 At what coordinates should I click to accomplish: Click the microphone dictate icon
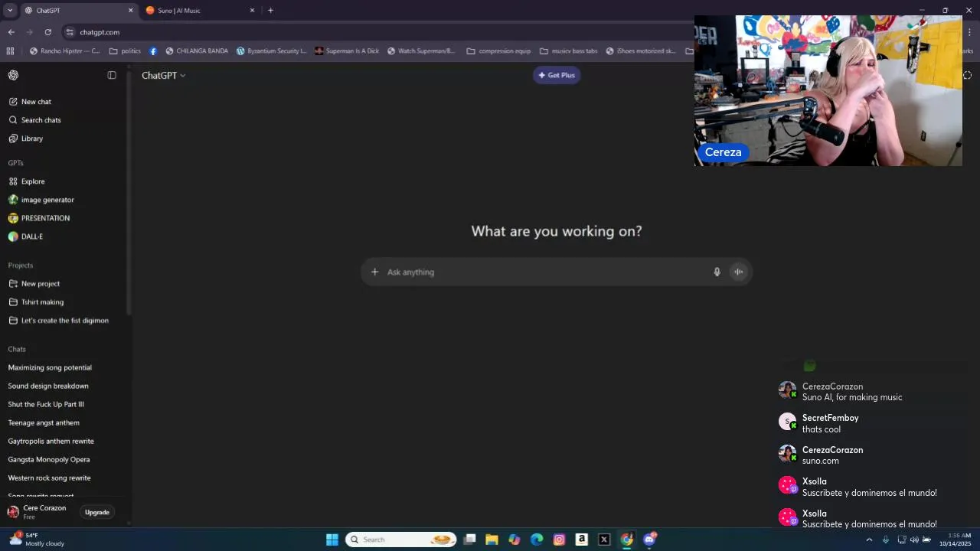(x=717, y=272)
